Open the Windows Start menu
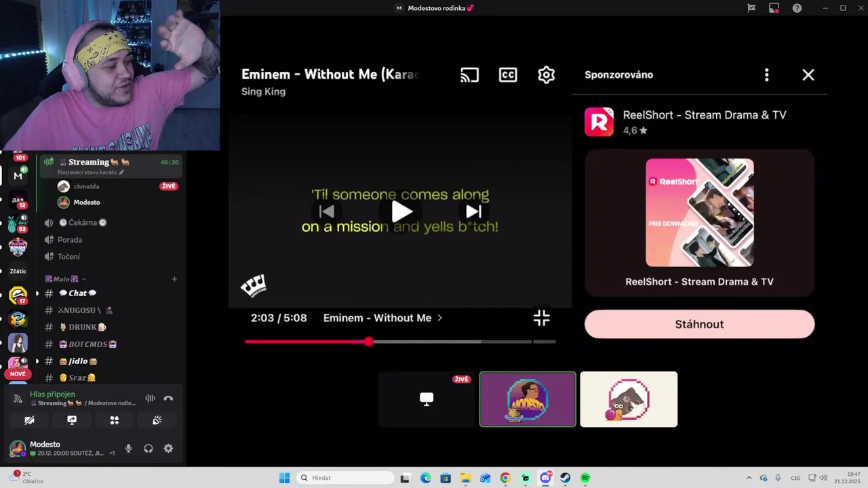Screen dimensions: 868x488 pyautogui.click(x=284, y=478)
